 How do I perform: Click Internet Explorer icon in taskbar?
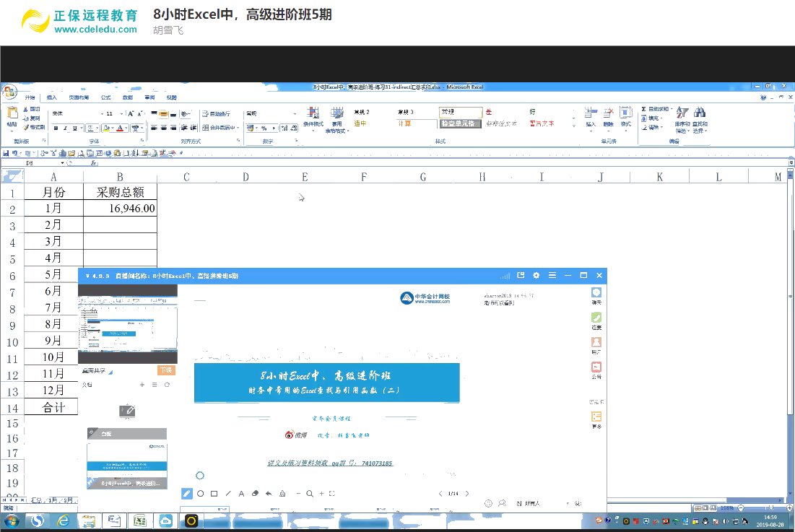pos(63,521)
